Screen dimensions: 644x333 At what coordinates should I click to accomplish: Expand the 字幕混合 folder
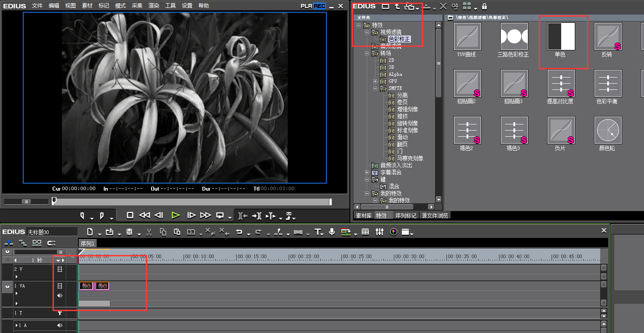click(x=367, y=172)
